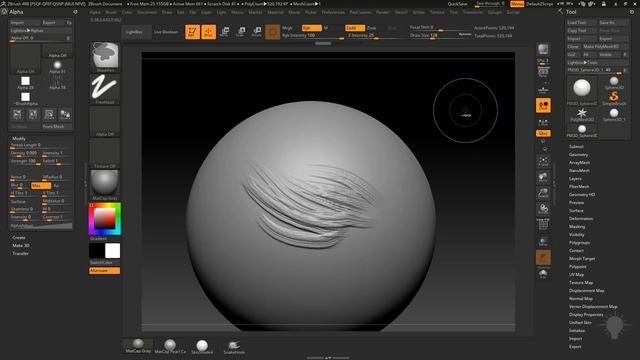Adjust the Rgb Intensity slider
The width and height of the screenshot is (640, 360).
tap(313, 36)
